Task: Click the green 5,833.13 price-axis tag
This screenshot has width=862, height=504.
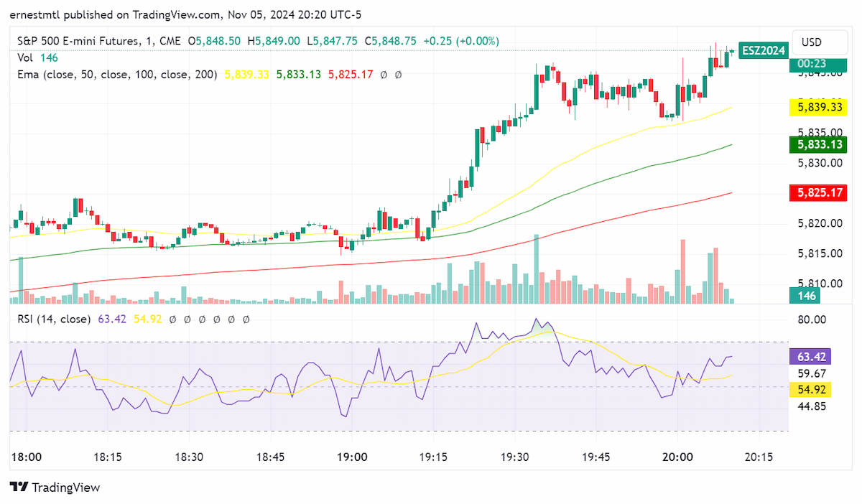Action: [818, 144]
